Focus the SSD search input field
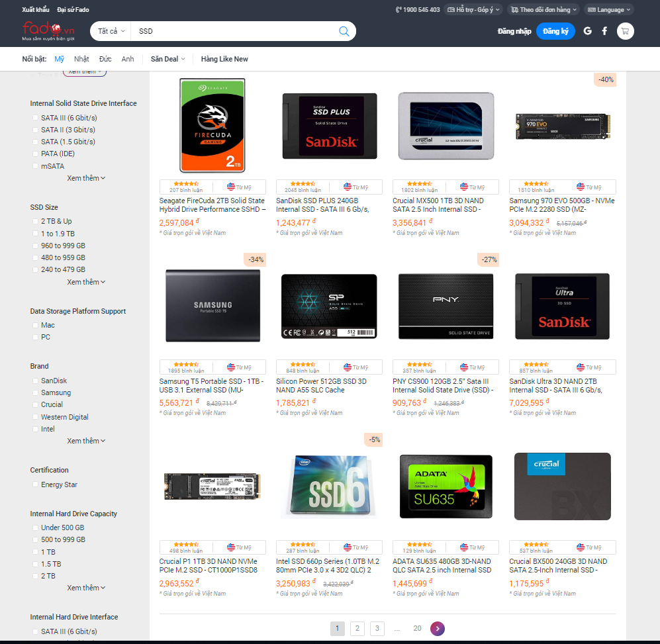Screen dimensions: 660x644 click(236, 31)
